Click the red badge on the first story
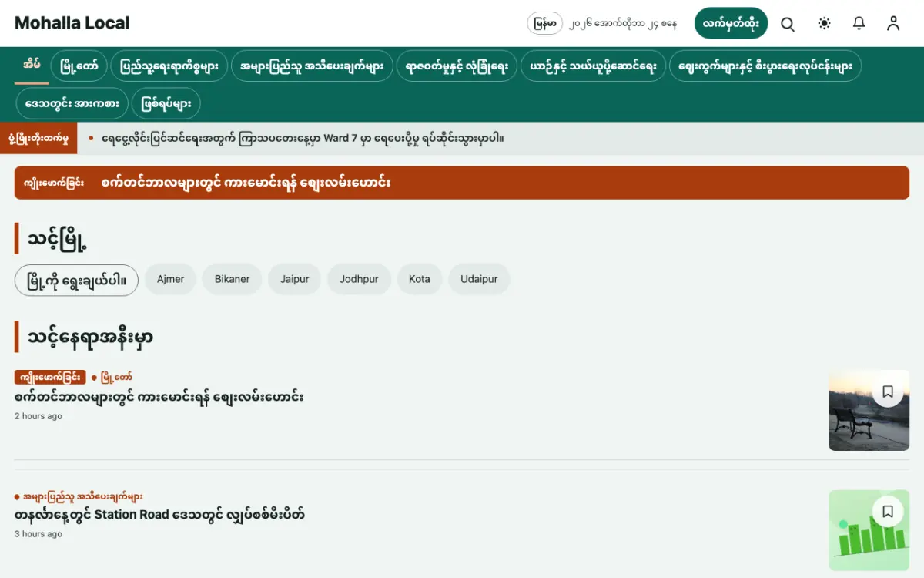Screen dimensions: 924x578 50,377
